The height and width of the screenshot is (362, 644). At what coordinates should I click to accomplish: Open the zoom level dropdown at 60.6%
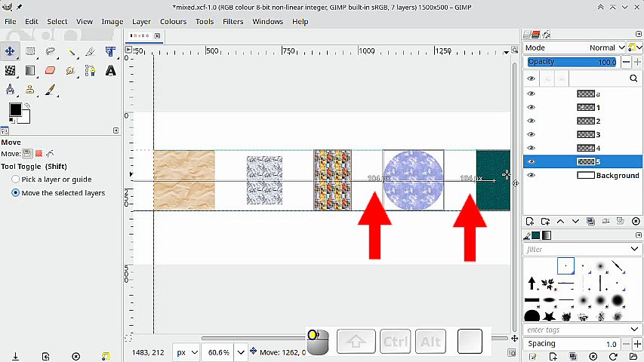click(241, 352)
